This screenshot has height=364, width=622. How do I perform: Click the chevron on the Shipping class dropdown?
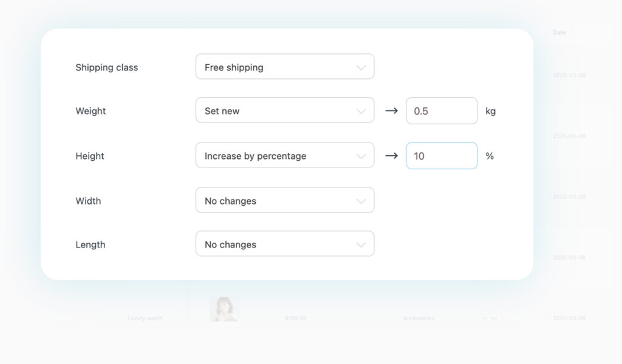(x=362, y=67)
